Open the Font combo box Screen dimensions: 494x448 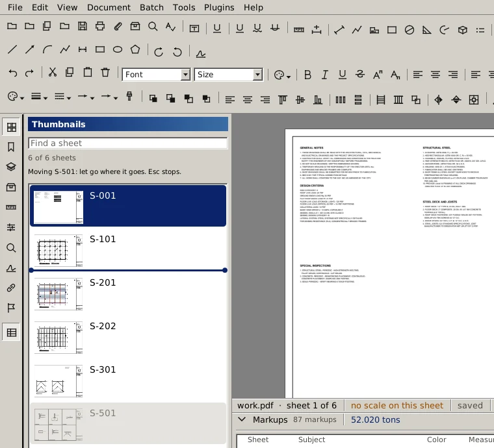click(156, 75)
